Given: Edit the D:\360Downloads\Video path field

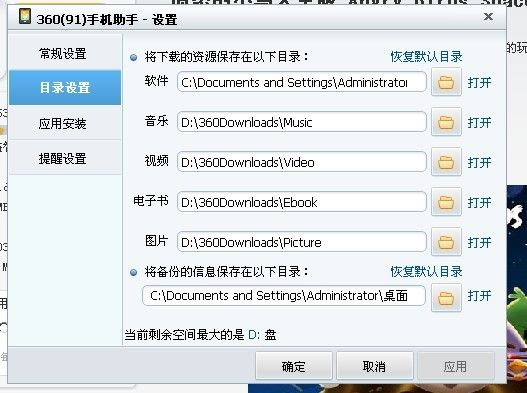Looking at the screenshot, I should pyautogui.click(x=302, y=162).
